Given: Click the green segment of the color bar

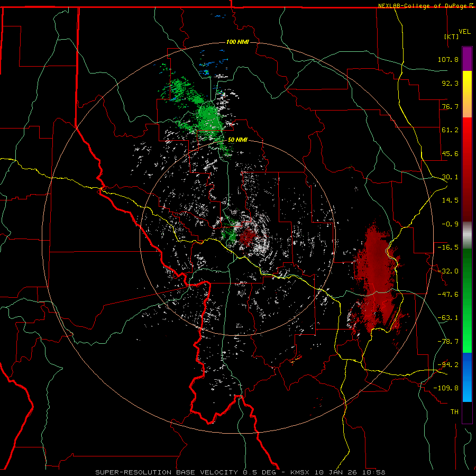Looking at the screenshot, I should [x=467, y=300].
